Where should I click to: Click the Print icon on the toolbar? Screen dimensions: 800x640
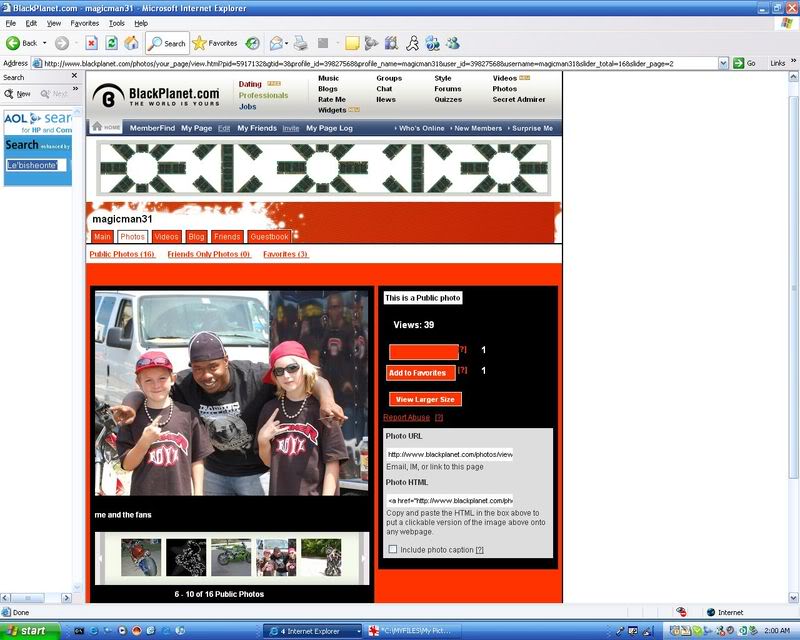(299, 42)
